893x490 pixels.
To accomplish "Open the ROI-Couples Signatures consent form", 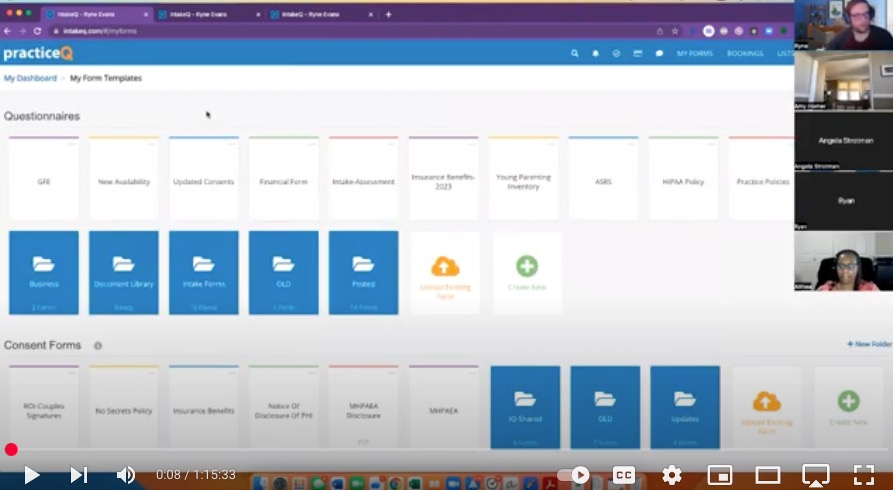I will pyautogui.click(x=44, y=407).
